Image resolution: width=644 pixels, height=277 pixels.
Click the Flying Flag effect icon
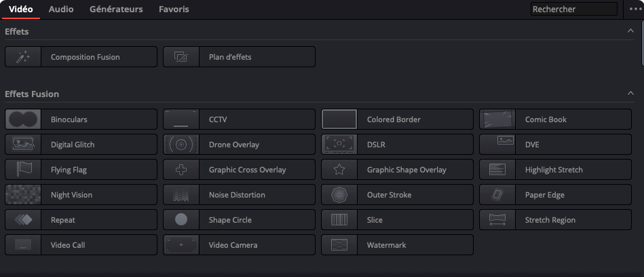(x=23, y=170)
